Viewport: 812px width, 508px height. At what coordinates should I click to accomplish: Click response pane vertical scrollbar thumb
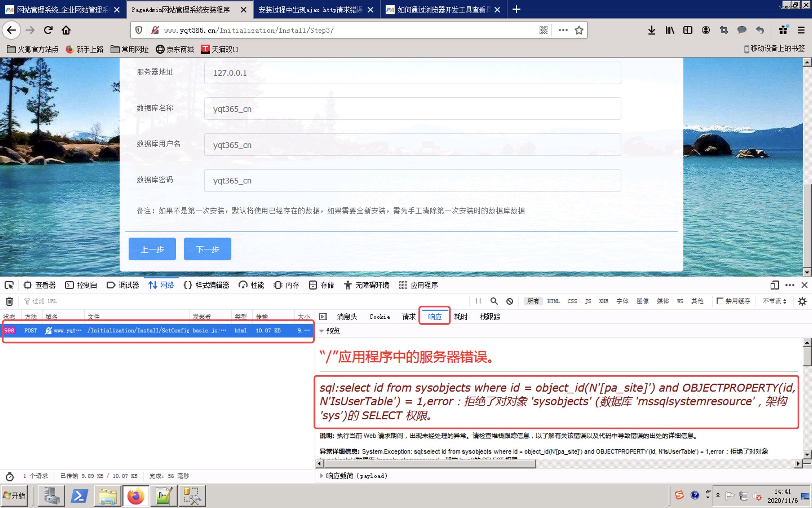[x=807, y=357]
